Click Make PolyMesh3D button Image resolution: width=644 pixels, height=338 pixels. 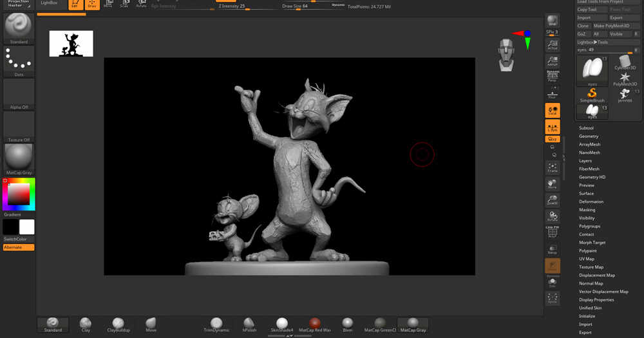(x=616, y=26)
